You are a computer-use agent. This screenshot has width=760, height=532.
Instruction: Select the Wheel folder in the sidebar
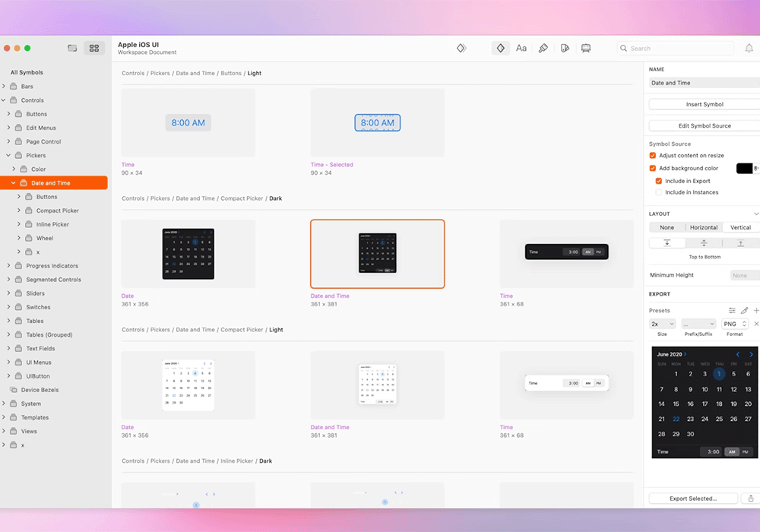coord(45,238)
